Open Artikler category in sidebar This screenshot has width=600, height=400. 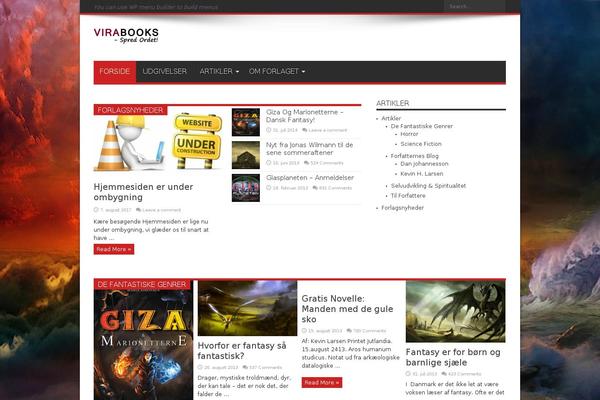[391, 119]
